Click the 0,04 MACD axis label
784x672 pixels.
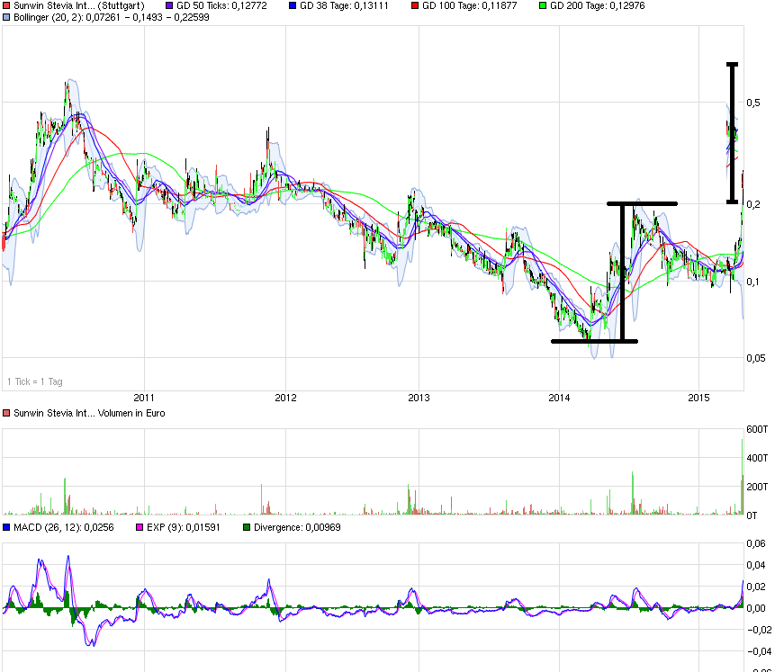[x=755, y=565]
